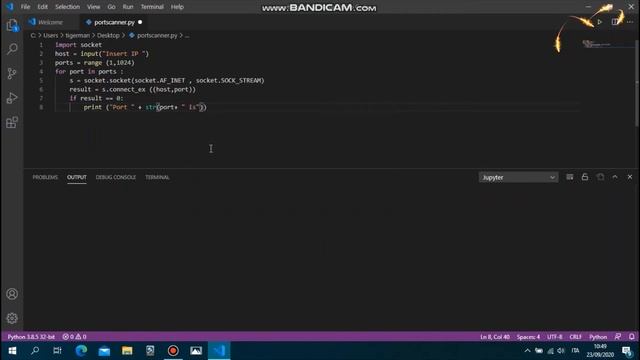Screen dimensions: 640x360
Task: Open the Go menu
Action: pos(111,7)
